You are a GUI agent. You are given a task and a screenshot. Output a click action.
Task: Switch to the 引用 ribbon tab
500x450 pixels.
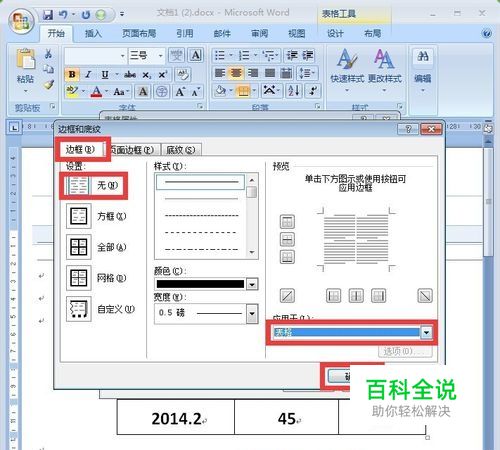click(x=185, y=33)
